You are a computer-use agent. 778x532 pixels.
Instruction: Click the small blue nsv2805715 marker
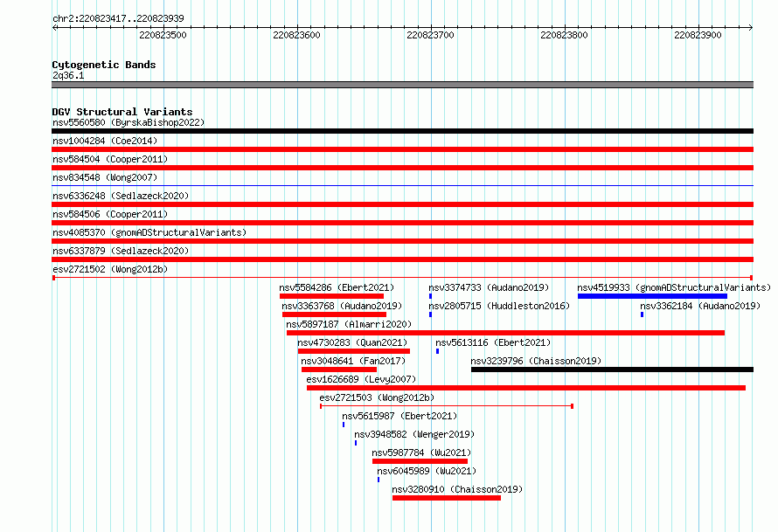click(x=430, y=314)
